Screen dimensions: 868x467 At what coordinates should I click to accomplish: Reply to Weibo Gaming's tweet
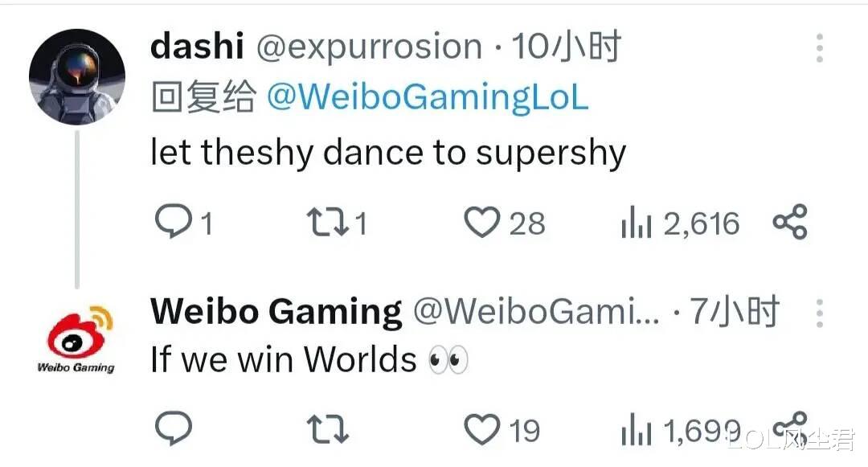[174, 428]
